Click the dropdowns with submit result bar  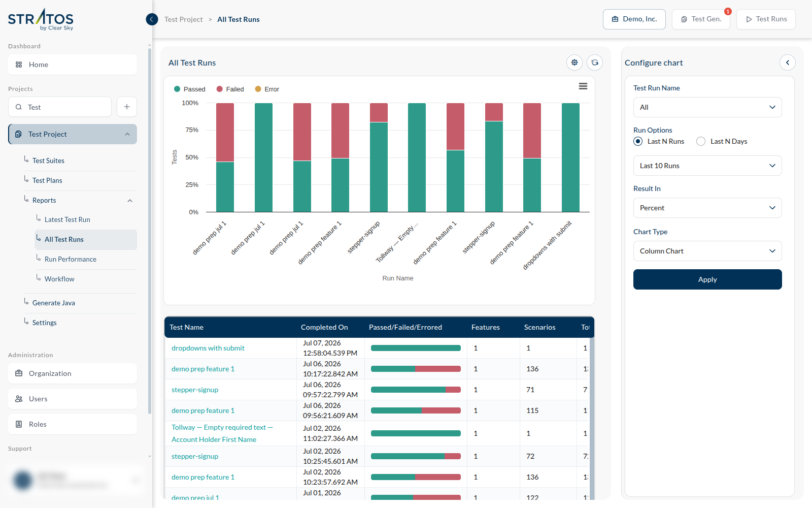point(416,348)
